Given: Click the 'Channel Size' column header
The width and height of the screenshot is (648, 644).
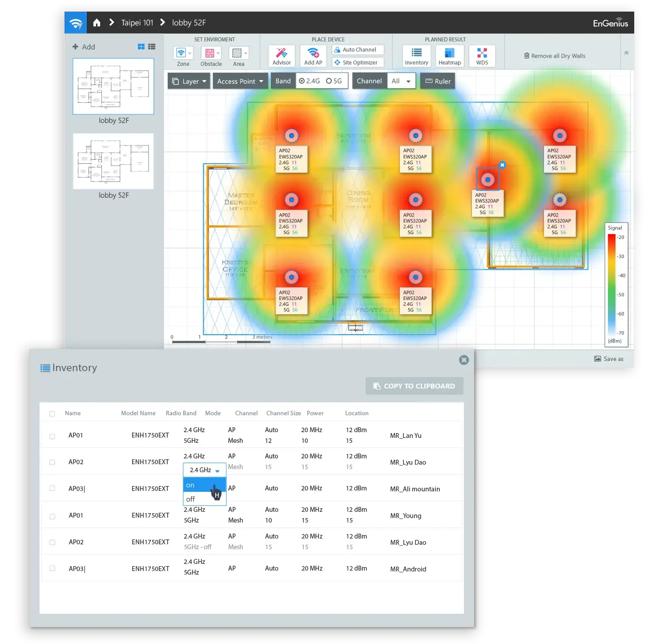Looking at the screenshot, I should [284, 413].
